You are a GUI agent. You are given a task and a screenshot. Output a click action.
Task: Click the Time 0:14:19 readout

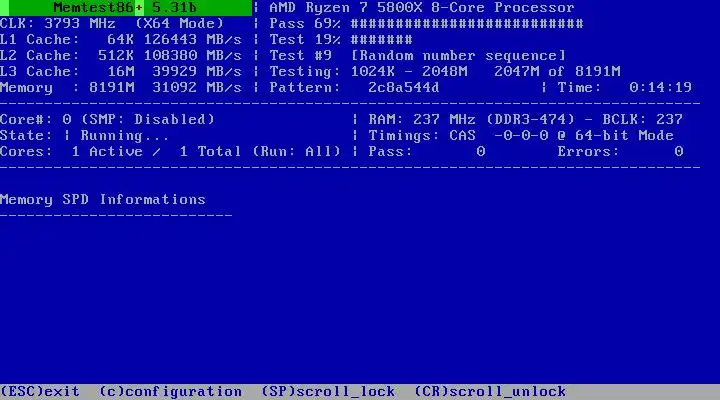click(624, 87)
